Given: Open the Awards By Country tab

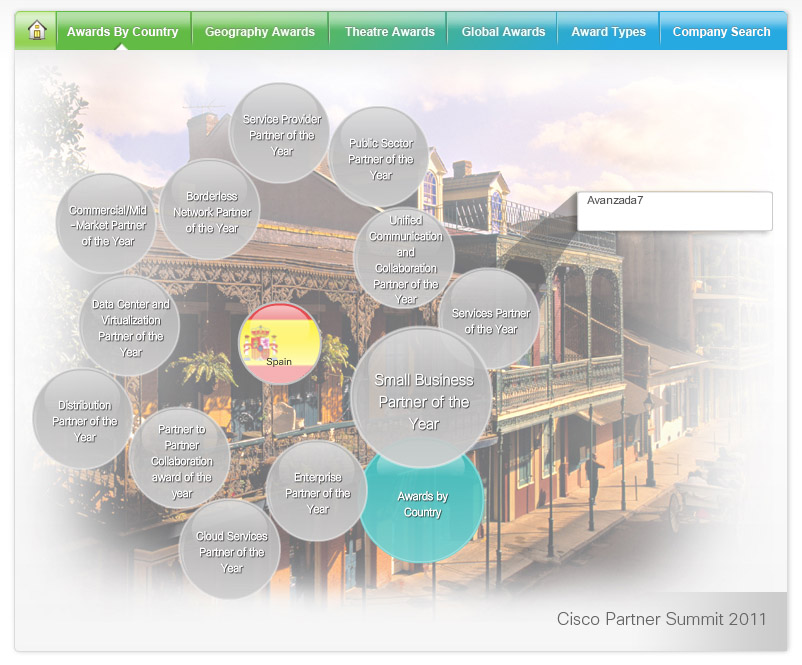Looking at the screenshot, I should pyautogui.click(x=122, y=32).
